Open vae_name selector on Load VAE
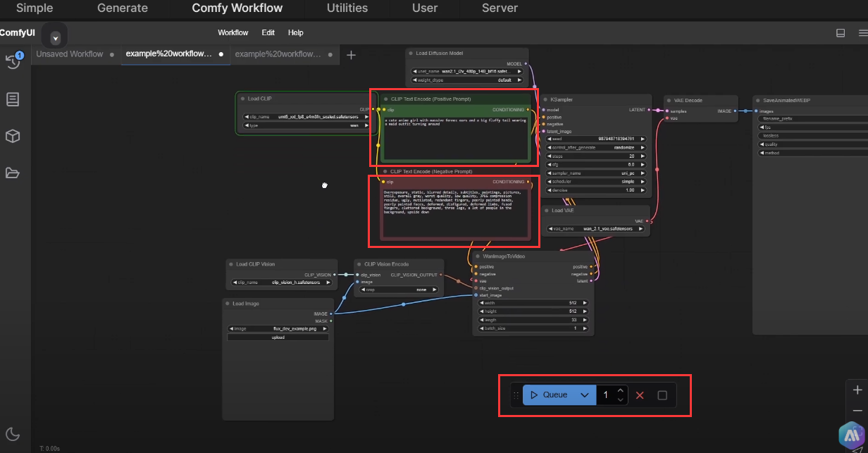868x453 pixels. pyautogui.click(x=595, y=228)
